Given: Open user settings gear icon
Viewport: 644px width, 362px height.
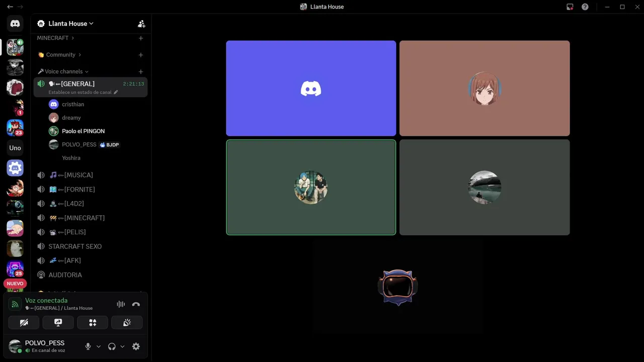Looking at the screenshot, I should coord(136,346).
